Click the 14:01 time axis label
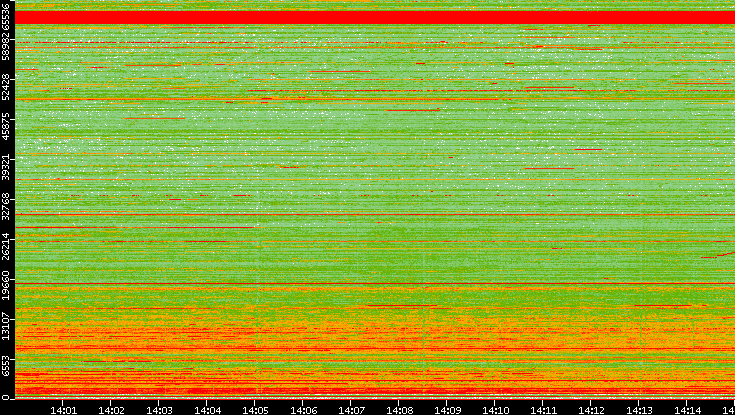 (63, 410)
